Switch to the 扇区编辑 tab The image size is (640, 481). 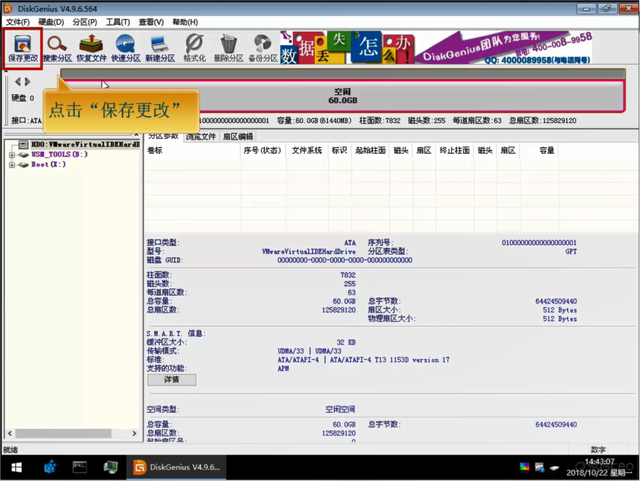coord(238,136)
